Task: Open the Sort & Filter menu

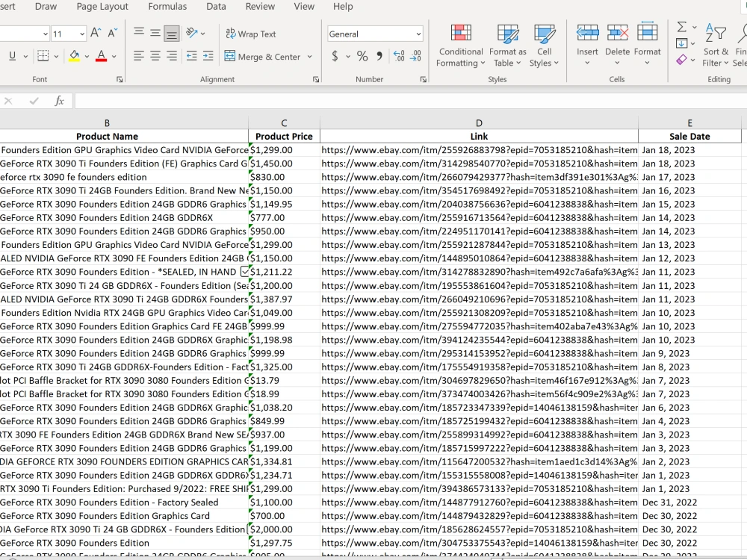Action: pyautogui.click(x=716, y=45)
